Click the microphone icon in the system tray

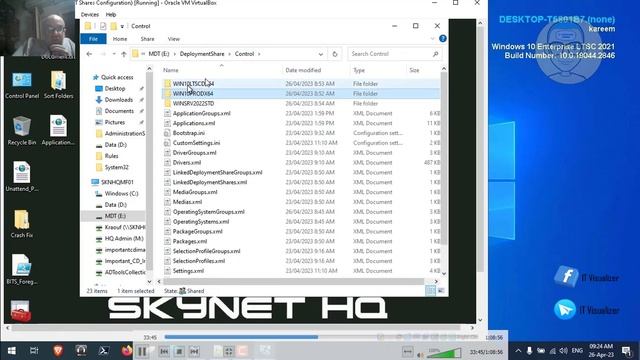click(x=529, y=351)
